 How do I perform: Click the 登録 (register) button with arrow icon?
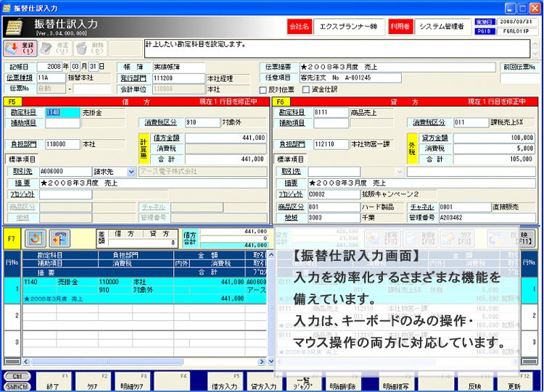coord(20,48)
